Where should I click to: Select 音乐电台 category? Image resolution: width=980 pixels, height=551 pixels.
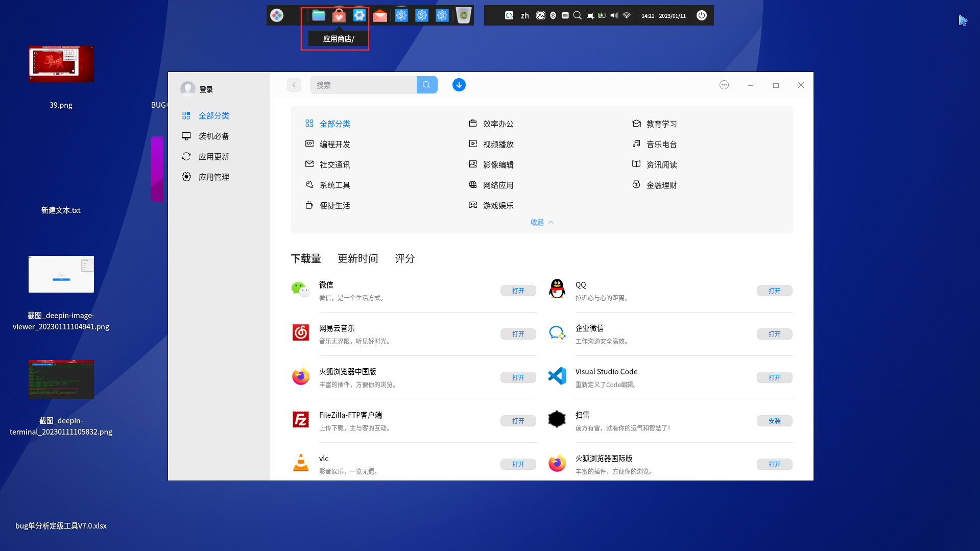[x=655, y=145]
